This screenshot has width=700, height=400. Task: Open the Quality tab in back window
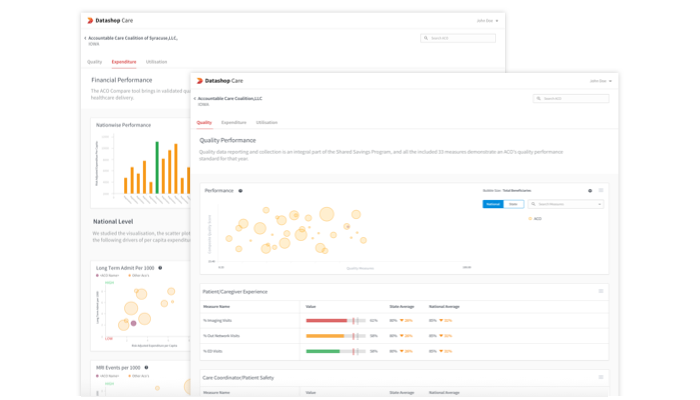pyautogui.click(x=95, y=62)
